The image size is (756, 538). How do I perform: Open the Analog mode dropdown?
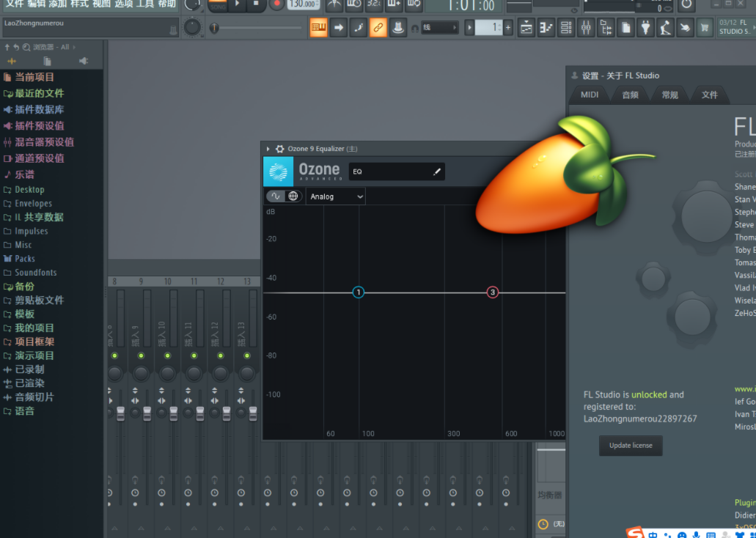(336, 196)
